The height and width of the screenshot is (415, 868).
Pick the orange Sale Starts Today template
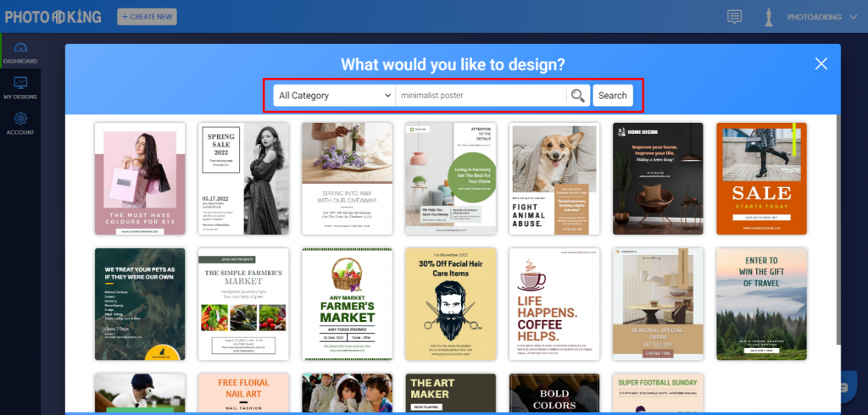[x=762, y=179]
